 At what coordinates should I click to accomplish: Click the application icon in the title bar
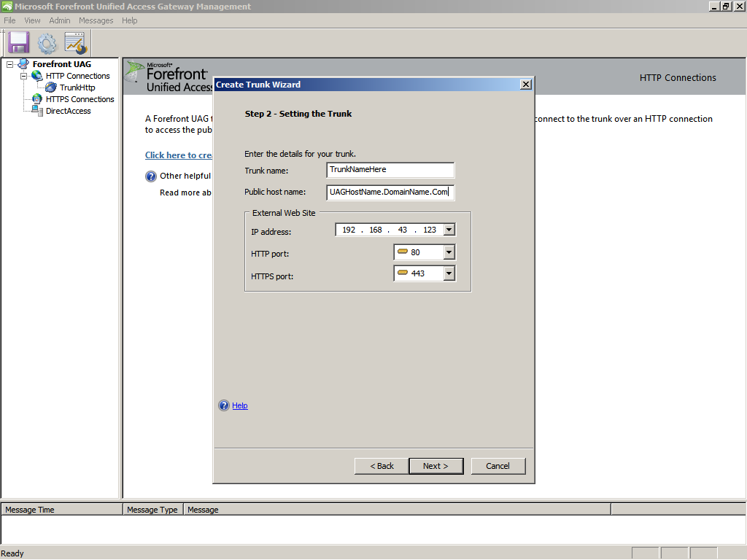[x=7, y=6]
